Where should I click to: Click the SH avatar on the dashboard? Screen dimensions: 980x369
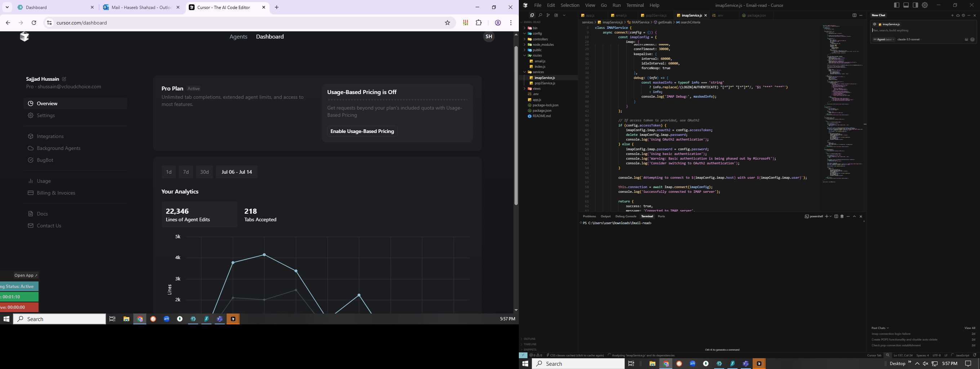pos(489,36)
